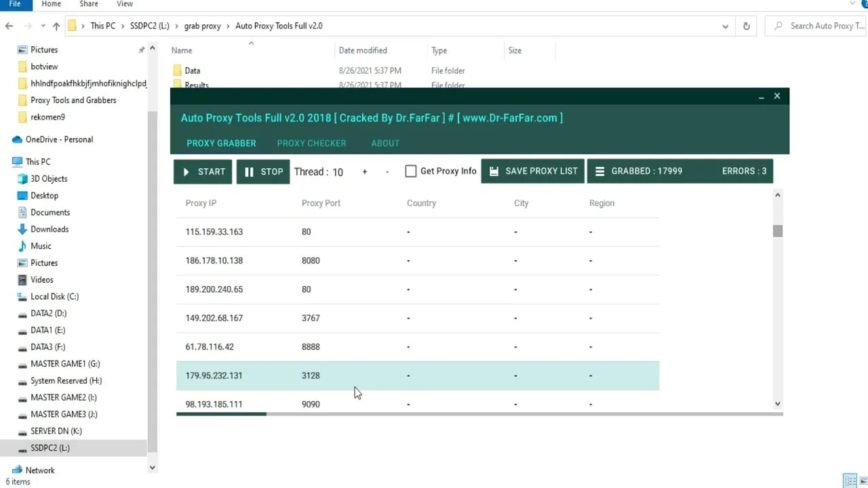
Task: Open Proxy Tools and Grabbers folder
Action: click(73, 100)
